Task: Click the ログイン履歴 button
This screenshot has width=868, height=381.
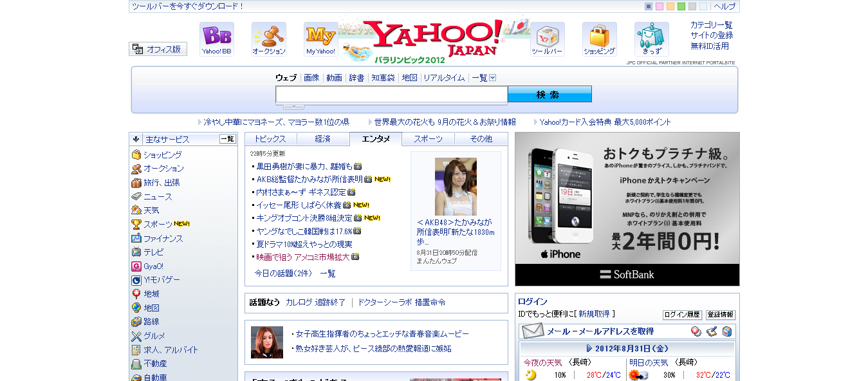Action: click(x=682, y=315)
